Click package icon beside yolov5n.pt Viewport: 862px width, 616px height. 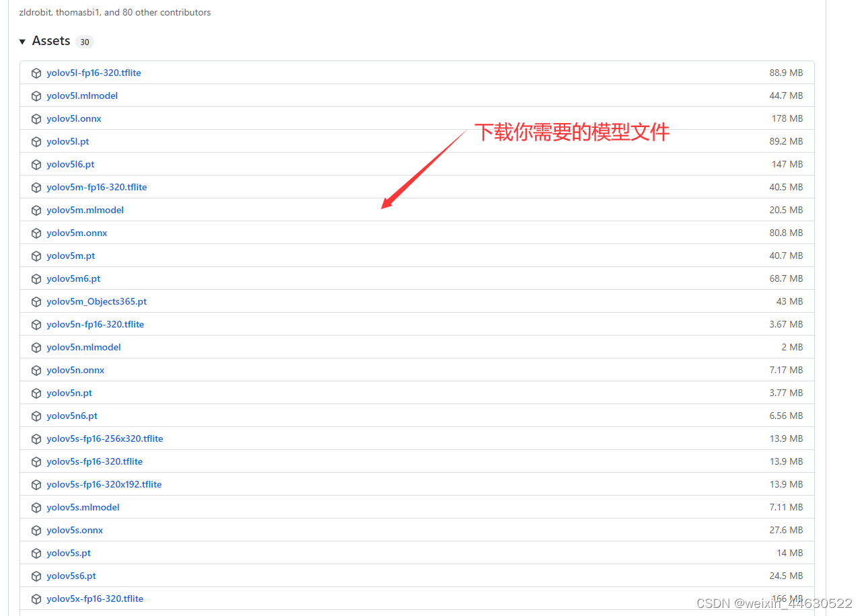point(36,393)
